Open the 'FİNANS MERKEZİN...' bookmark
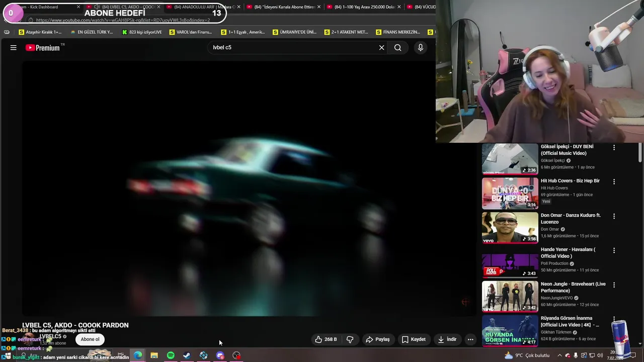 point(397,32)
